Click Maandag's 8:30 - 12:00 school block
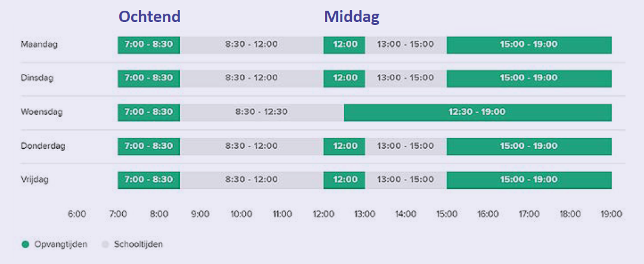Viewport: 644px width, 264px height. pyautogui.click(x=252, y=45)
